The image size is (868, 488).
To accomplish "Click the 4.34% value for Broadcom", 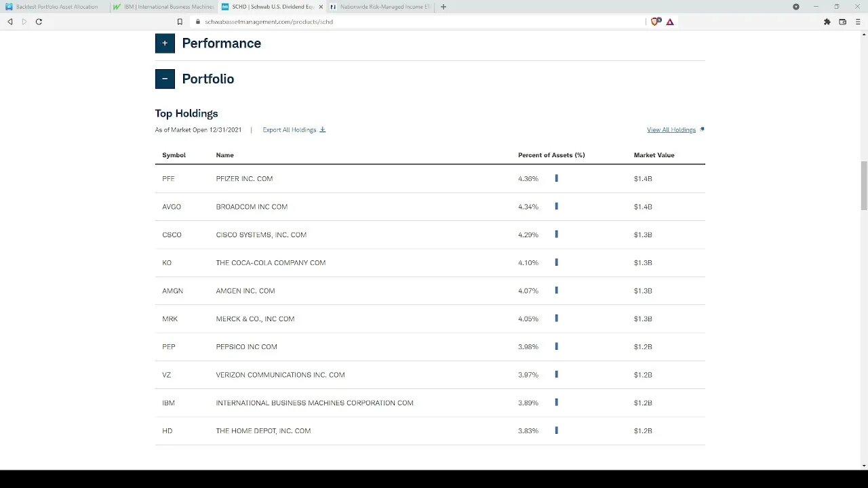I will (528, 207).
